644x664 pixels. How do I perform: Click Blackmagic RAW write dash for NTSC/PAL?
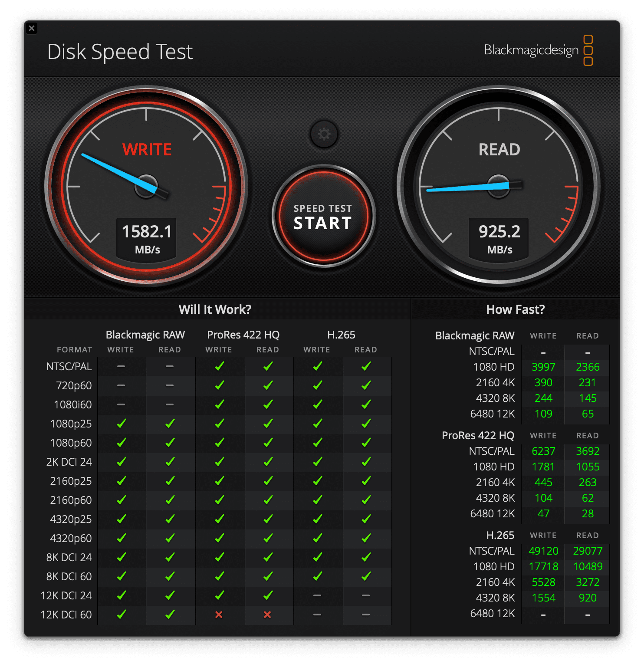(121, 366)
